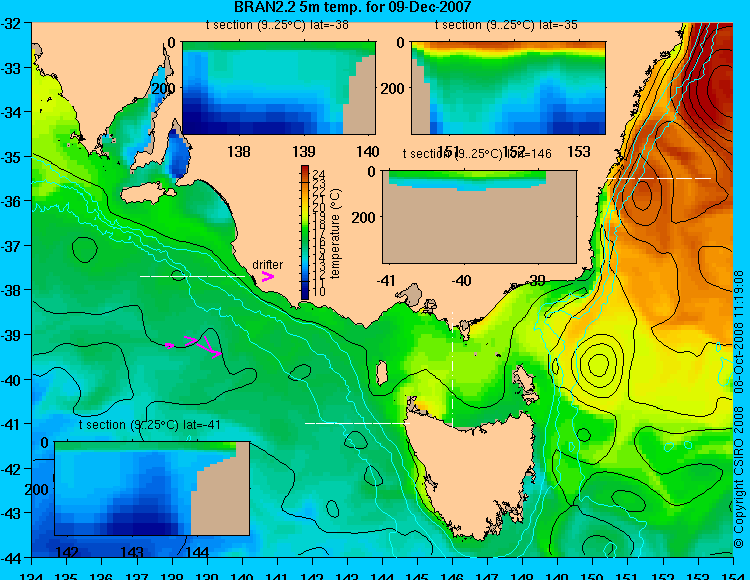Screen dimensions: 750x580
Task: Click the concentric eddy contours east of Bass Strait
Action: (x=597, y=366)
